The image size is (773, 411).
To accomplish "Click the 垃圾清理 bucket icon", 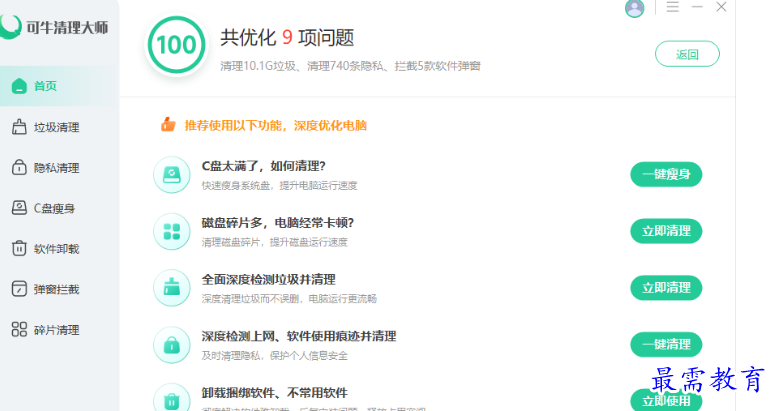I will (19, 127).
